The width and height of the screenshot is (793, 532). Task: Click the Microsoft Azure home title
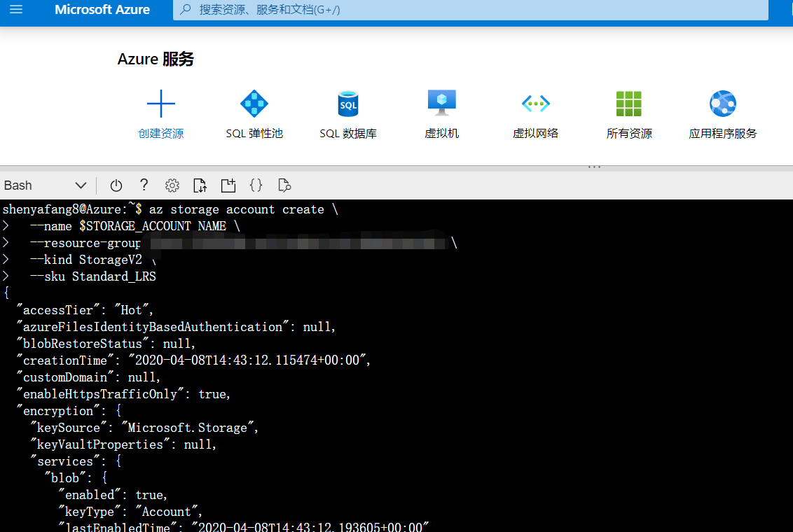[x=102, y=10]
